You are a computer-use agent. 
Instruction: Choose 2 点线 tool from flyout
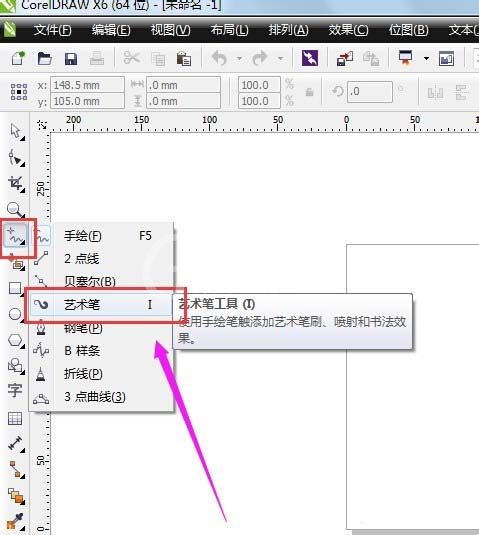102,259
